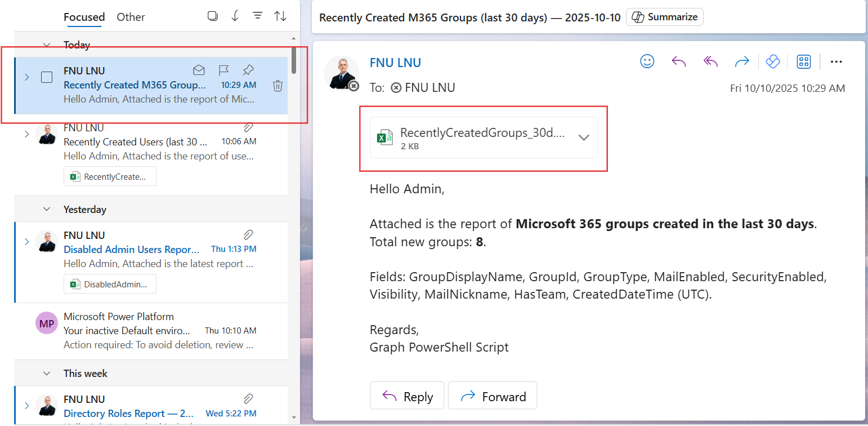Tick the checkbox on the selected email
This screenshot has height=426, width=868.
click(x=47, y=77)
